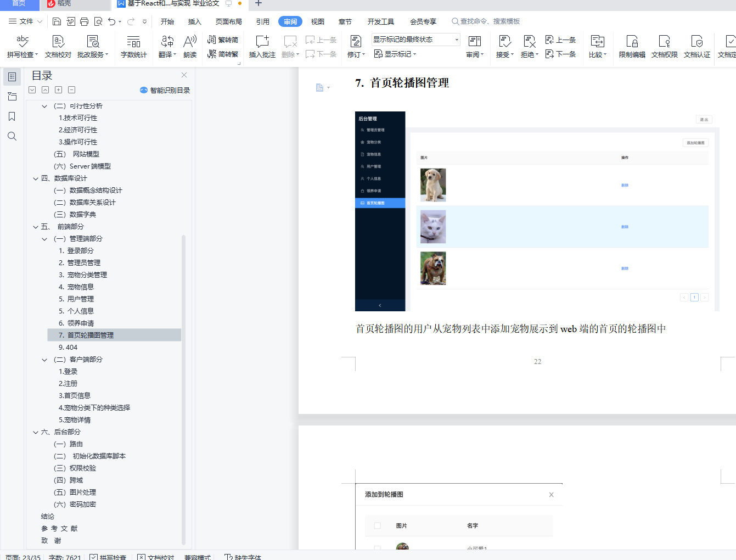Tick the header checkbox in 添加到轮播图 table
Image resolution: width=736 pixels, height=560 pixels.
(x=377, y=525)
